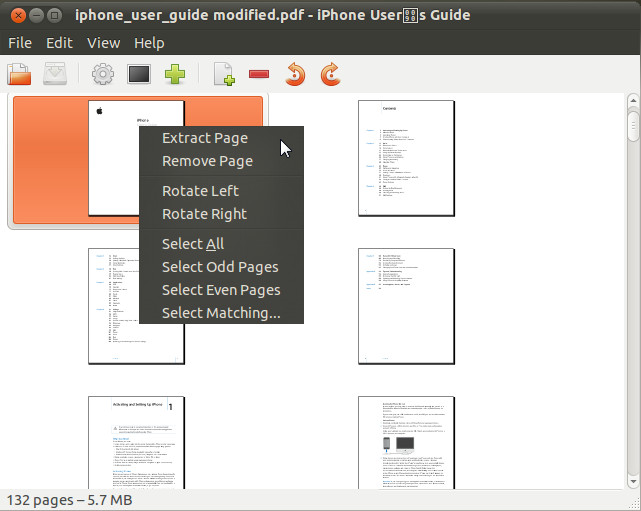Click the vertical scrollbar handle
This screenshot has height=511, width=641.
(633, 126)
